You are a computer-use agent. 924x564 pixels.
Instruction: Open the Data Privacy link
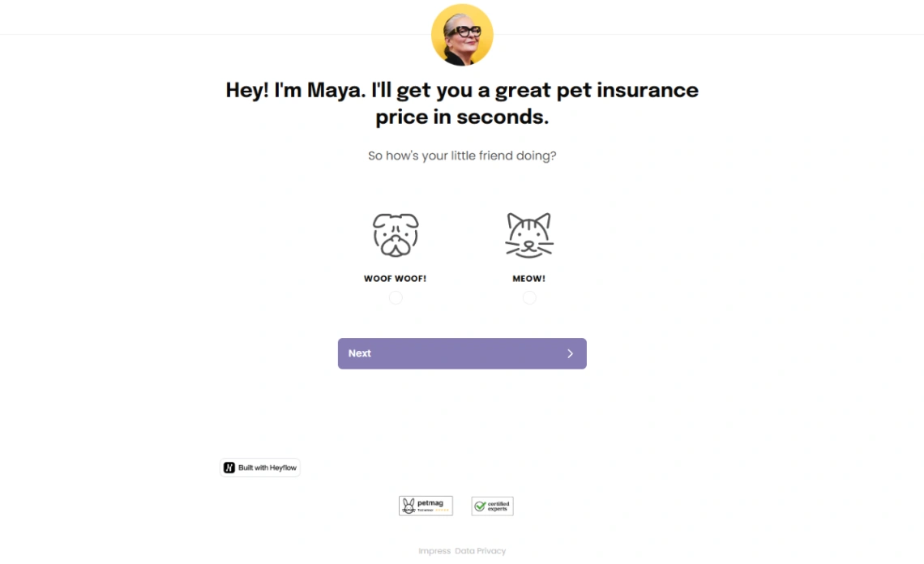(x=480, y=551)
